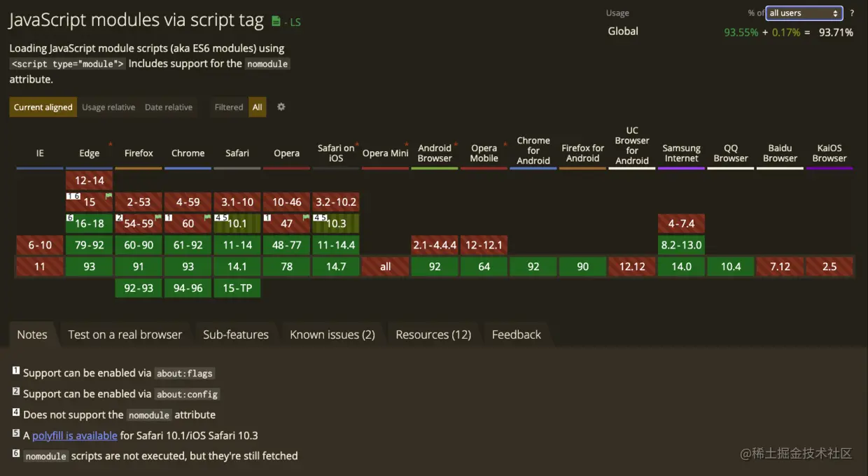Viewport: 868px width, 476px height.
Task: Select the All browsers option
Action: click(x=258, y=107)
